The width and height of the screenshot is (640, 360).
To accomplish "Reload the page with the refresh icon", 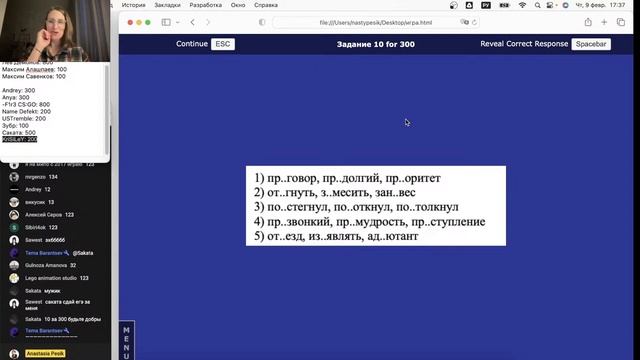I will pyautogui.click(x=474, y=22).
